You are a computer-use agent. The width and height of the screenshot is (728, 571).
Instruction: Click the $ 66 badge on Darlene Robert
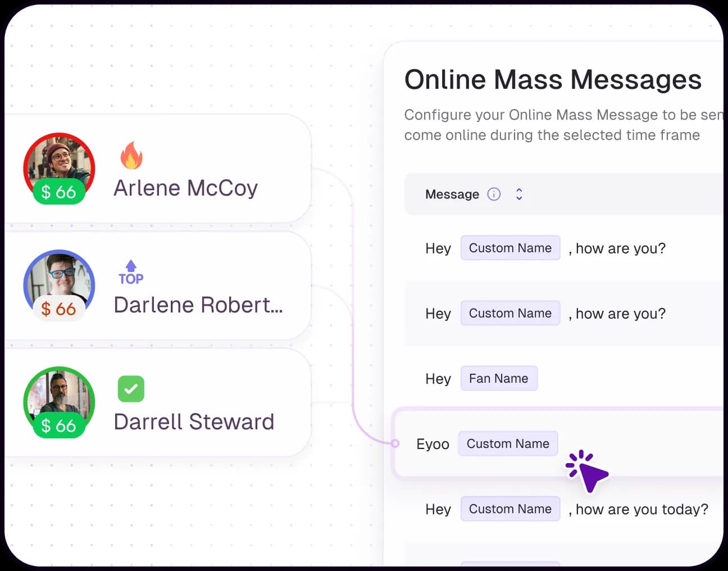coord(58,309)
